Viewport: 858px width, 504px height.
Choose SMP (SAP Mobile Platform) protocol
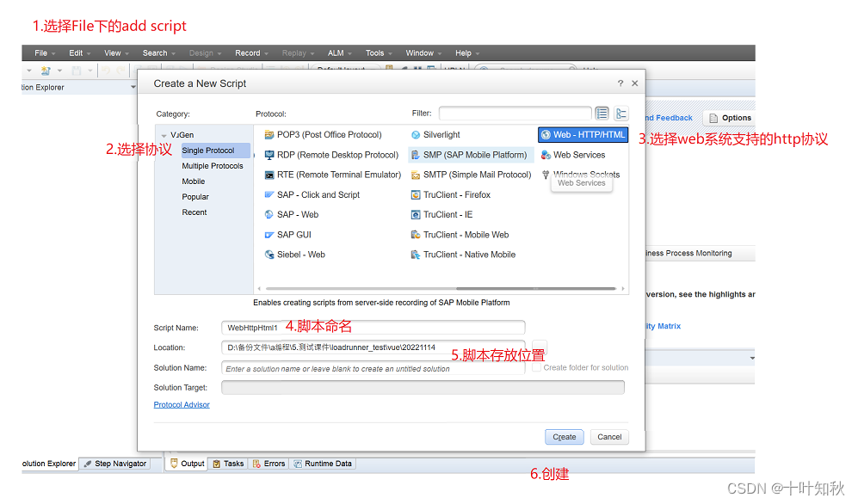[471, 155]
